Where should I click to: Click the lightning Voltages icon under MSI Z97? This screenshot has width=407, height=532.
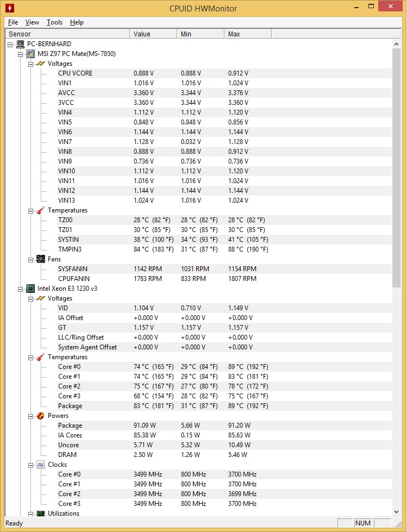click(x=40, y=64)
